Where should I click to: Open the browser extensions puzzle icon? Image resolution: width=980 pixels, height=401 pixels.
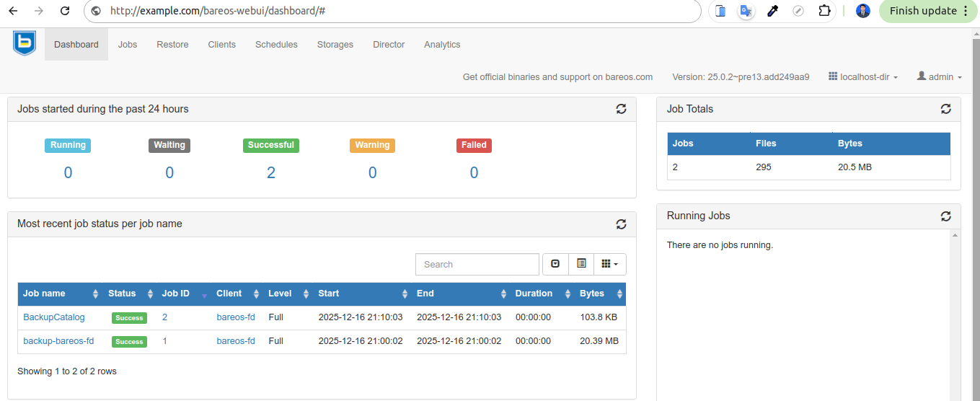pos(825,11)
